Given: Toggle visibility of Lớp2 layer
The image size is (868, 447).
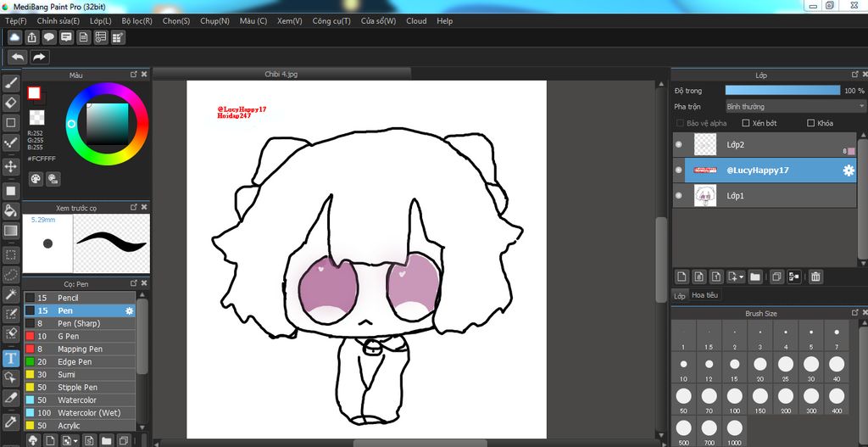Looking at the screenshot, I should 679,144.
